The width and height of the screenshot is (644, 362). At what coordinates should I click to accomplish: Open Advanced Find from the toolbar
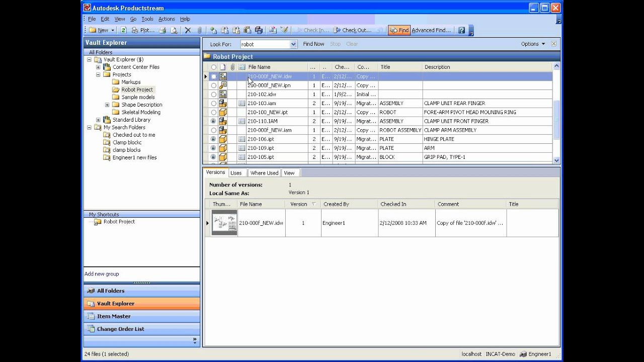431,30
